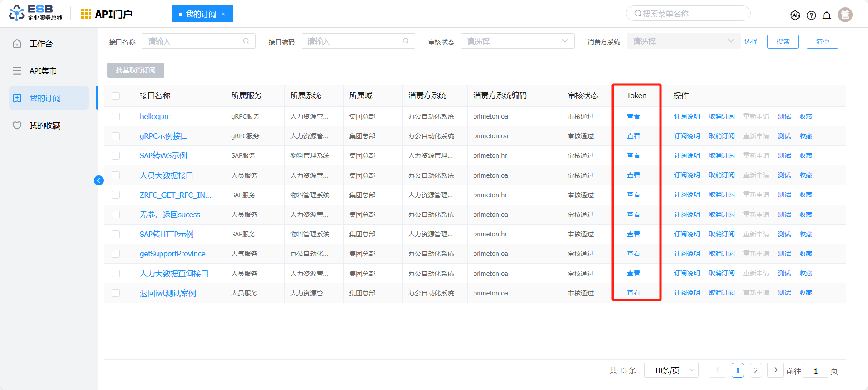Image resolution: width=868 pixels, height=390 pixels.
Task: Click the user avatar icon
Action: click(x=845, y=15)
